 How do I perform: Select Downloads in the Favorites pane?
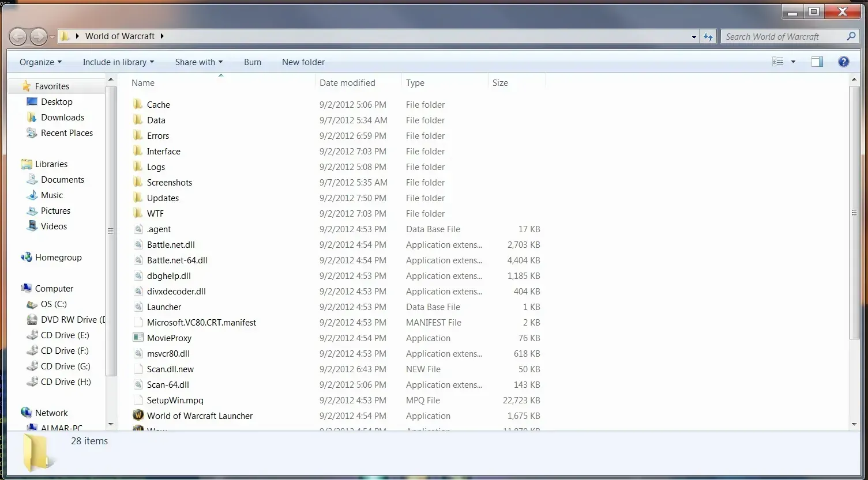point(62,117)
